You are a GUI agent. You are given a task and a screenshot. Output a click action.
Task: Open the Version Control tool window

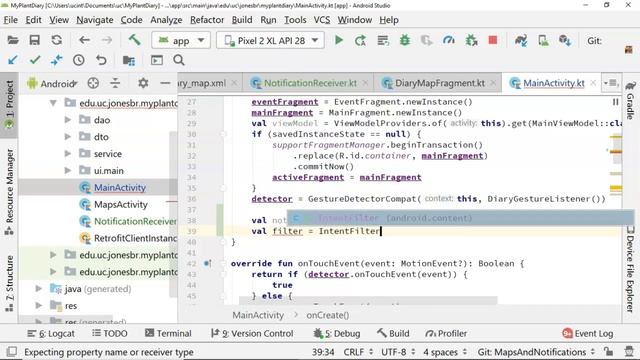click(x=252, y=333)
